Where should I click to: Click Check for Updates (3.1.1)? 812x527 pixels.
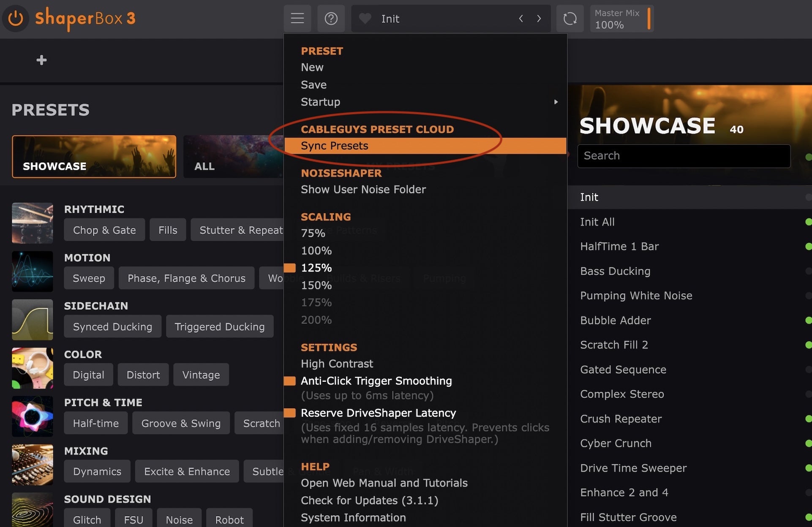point(370,500)
